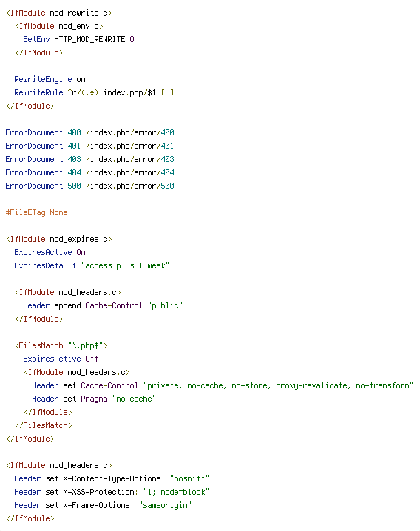This screenshot has height=531, width=420.
Task: Click ErrorDocument 403 line
Action: click(89, 159)
